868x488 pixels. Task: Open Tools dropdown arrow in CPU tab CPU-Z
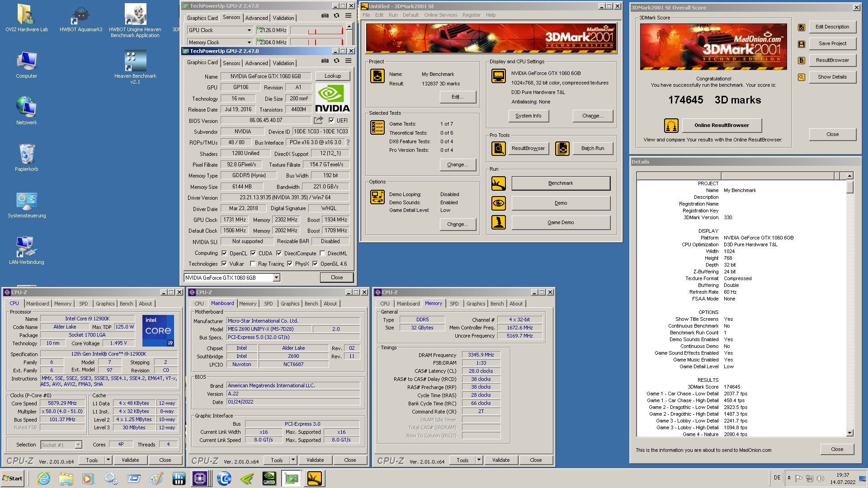(108, 460)
